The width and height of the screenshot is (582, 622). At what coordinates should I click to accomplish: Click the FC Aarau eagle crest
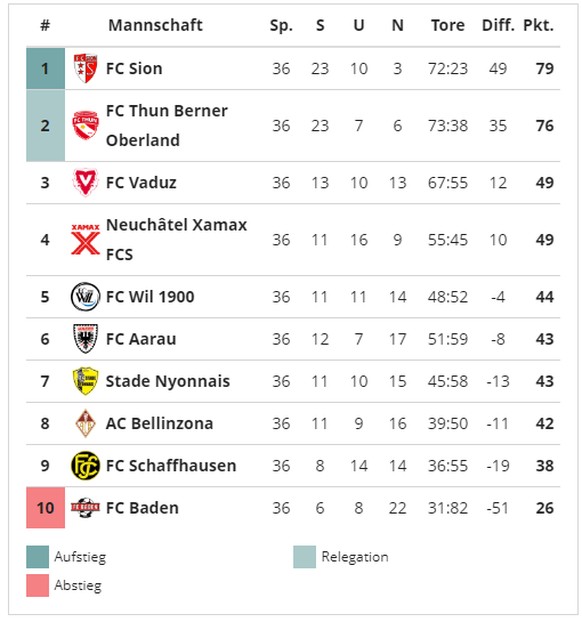85,339
